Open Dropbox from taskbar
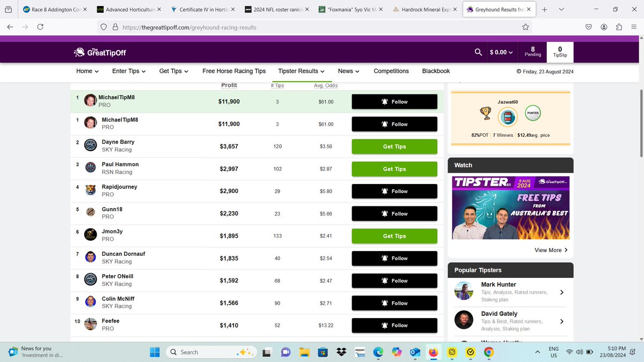Image resolution: width=644 pixels, height=362 pixels. pyautogui.click(x=341, y=352)
